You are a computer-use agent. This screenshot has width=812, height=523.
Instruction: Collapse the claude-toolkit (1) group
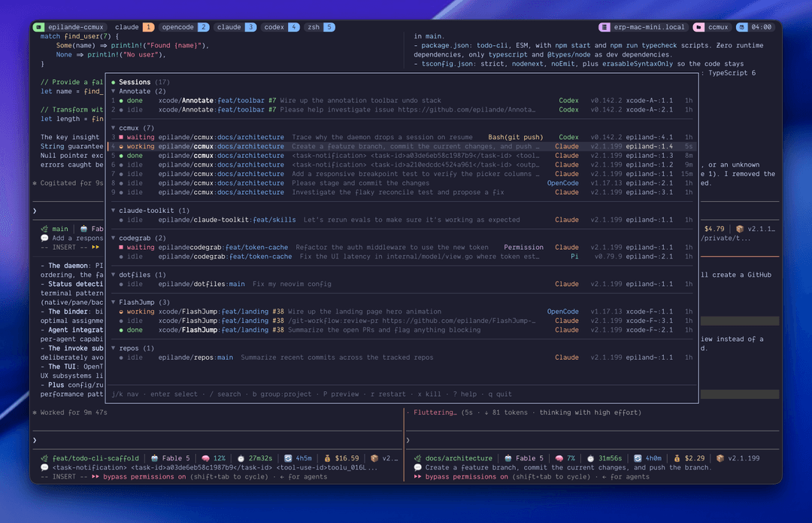[x=114, y=211]
